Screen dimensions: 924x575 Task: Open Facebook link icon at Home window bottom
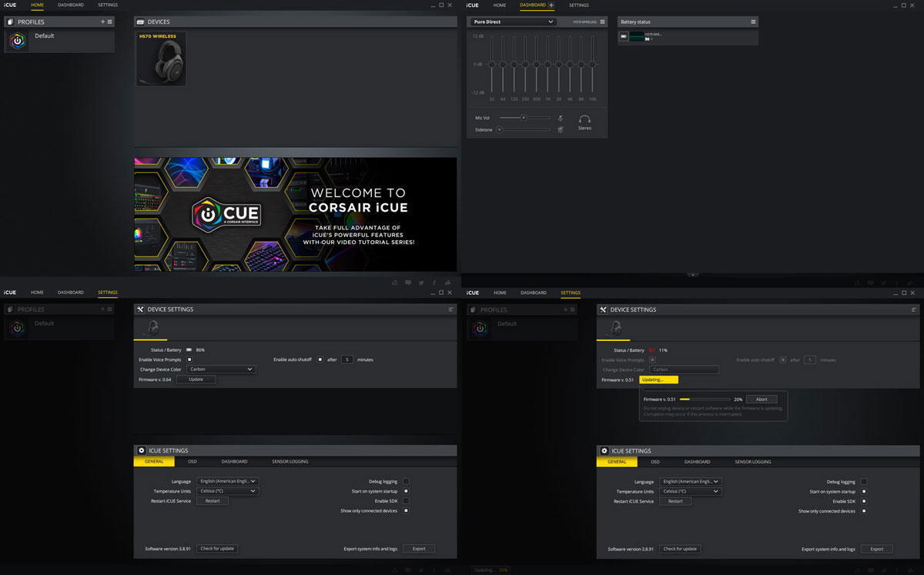[434, 282]
